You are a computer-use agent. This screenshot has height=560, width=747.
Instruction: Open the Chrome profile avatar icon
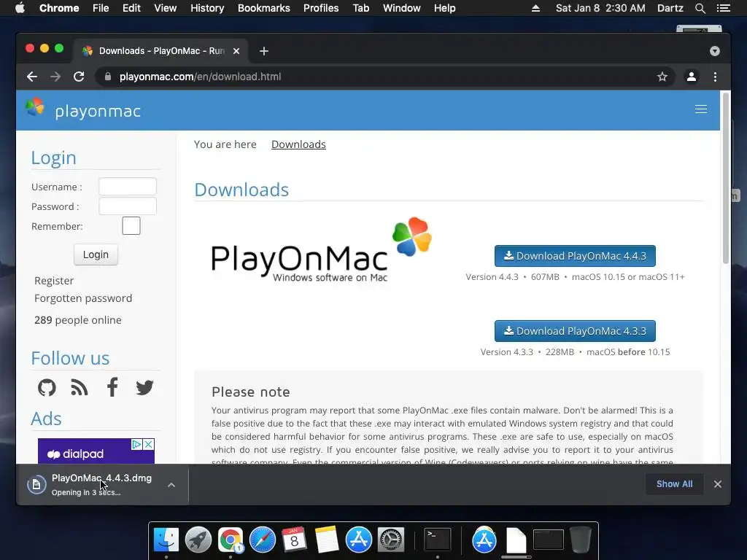pos(692,77)
